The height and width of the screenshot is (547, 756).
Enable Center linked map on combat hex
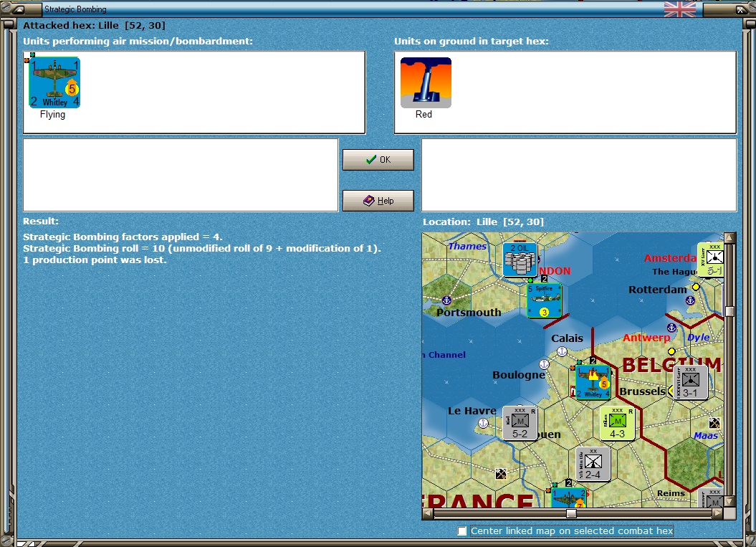[462, 531]
